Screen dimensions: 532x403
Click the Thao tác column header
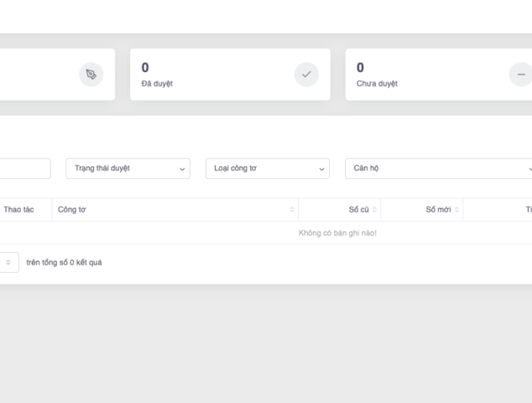pyautogui.click(x=18, y=210)
